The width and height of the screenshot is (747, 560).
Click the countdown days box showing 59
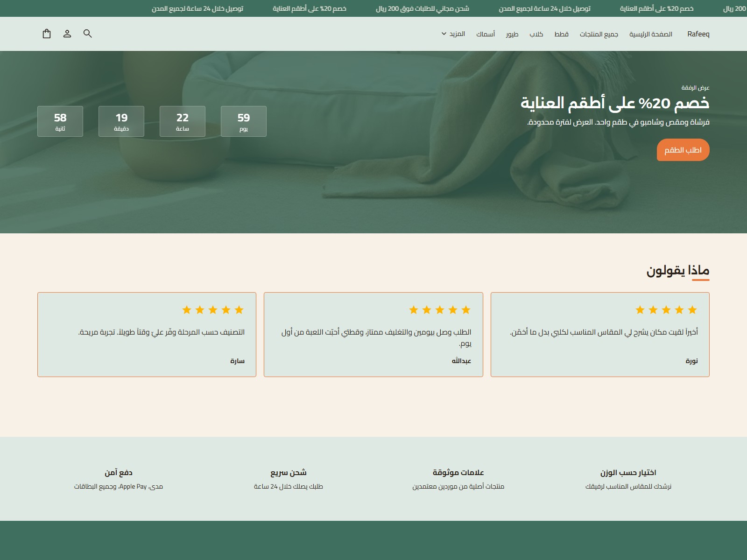244,121
